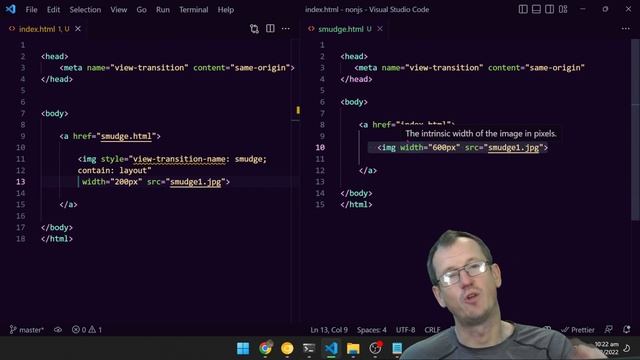Screen dimensions: 640x360
Task: Click the right editor vertical scrollbar
Action: click(636, 131)
